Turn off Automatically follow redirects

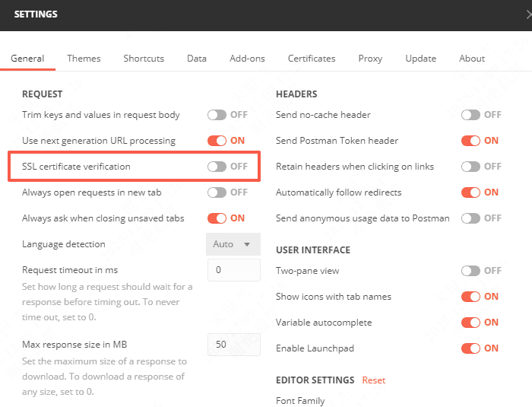[x=471, y=192]
